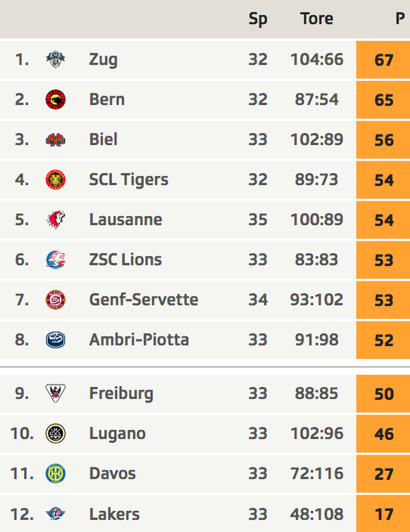
Task: Click the Lugano team logo
Action: [x=56, y=433]
